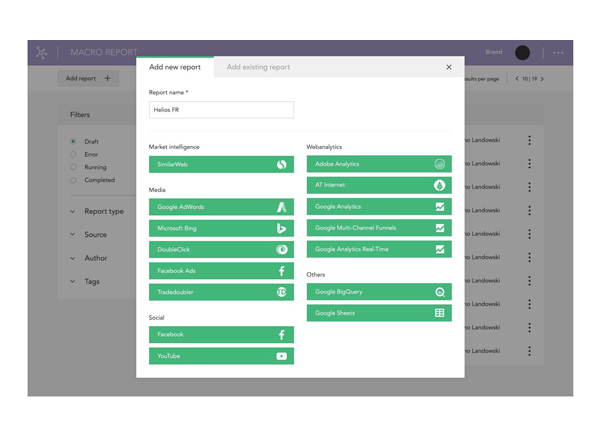Click the Brand label in header
This screenshot has width=600, height=440.
494,52
